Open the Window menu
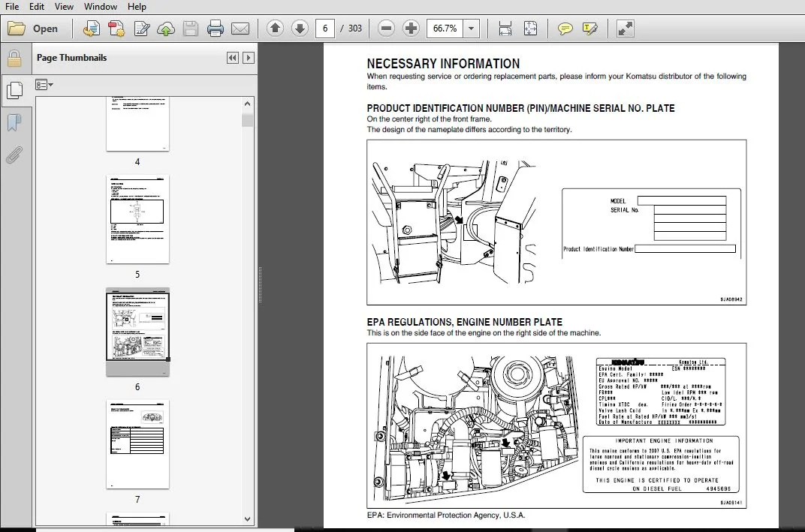 [x=101, y=7]
